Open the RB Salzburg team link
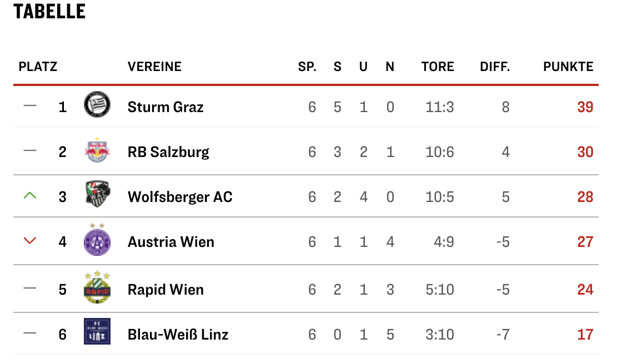The image size is (622, 364). coord(168,152)
